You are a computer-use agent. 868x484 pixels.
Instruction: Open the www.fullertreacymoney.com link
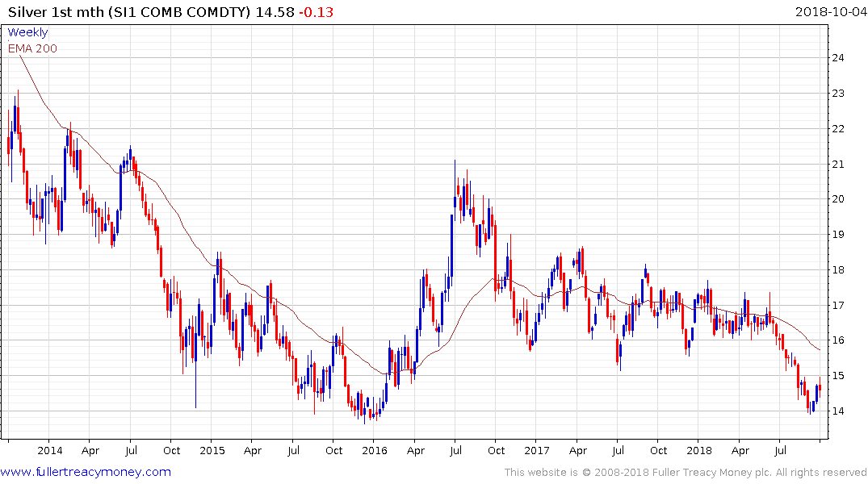tap(86, 472)
